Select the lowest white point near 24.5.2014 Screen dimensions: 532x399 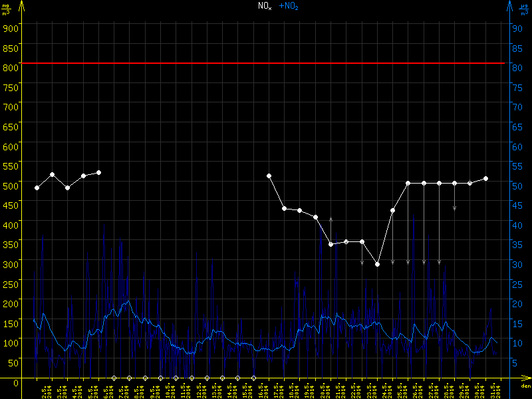377,264
